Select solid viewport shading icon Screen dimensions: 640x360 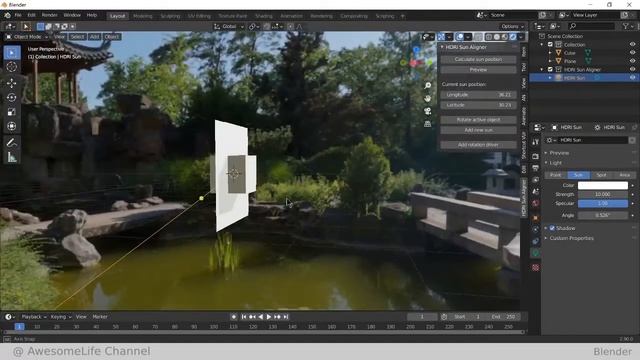497,37
